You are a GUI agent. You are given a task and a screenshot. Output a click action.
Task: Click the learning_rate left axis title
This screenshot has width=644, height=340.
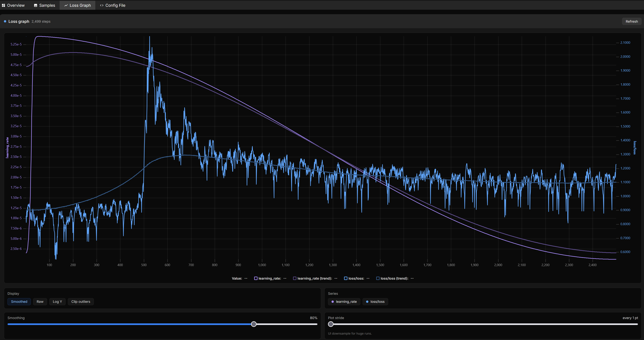point(7,148)
